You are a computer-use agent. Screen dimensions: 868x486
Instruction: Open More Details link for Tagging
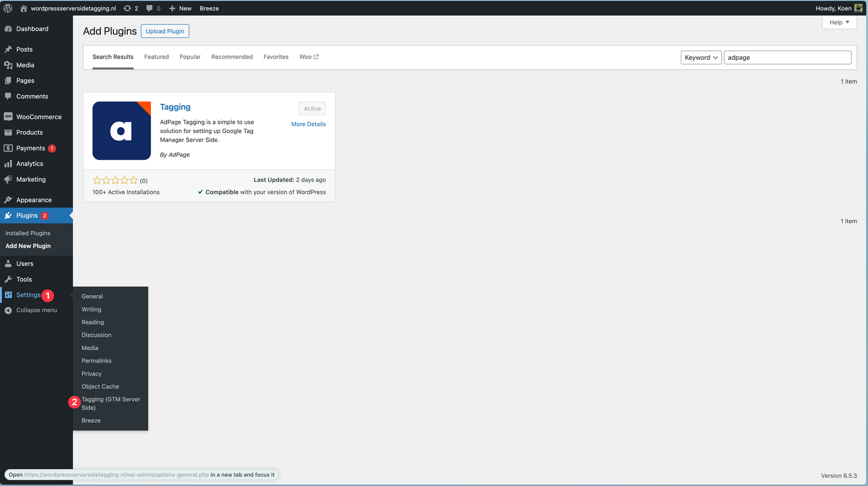pos(308,124)
